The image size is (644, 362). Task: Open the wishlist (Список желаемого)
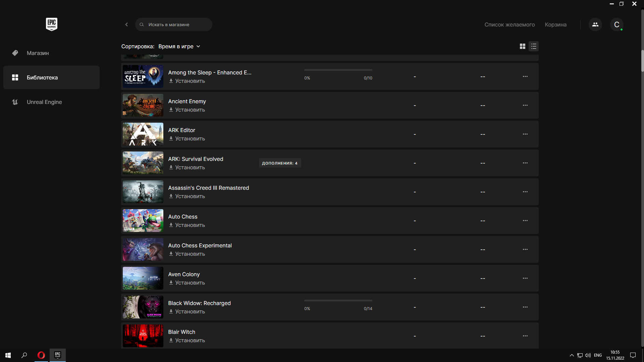(509, 24)
